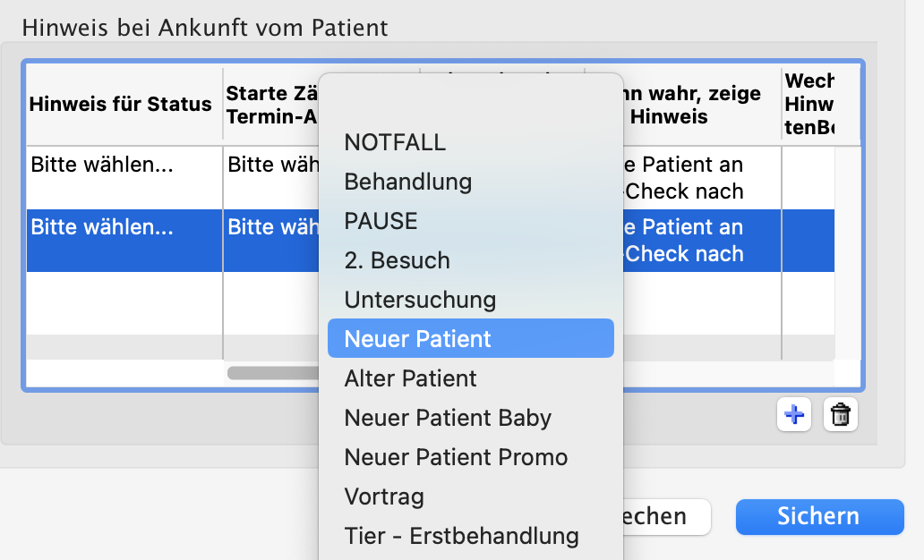The image size is (924, 560).
Task: Click the blue plus add-row icon
Action: (x=794, y=414)
